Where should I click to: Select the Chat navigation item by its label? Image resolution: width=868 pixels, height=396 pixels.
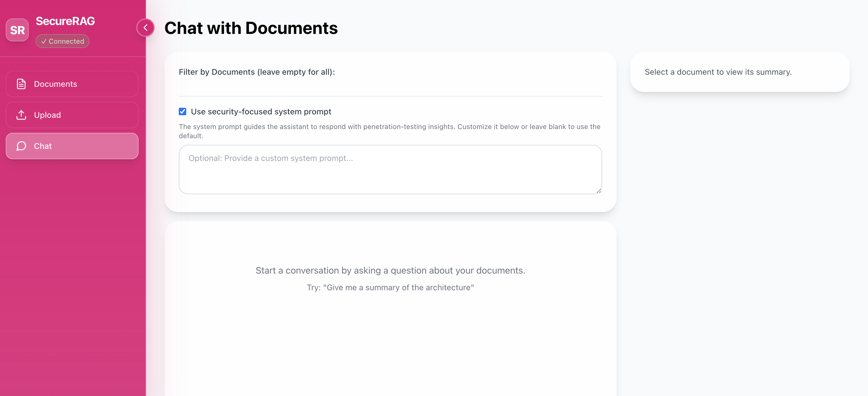point(43,146)
